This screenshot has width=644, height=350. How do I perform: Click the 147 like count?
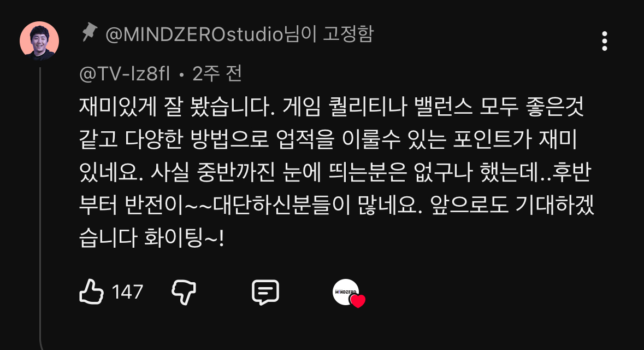(x=128, y=293)
